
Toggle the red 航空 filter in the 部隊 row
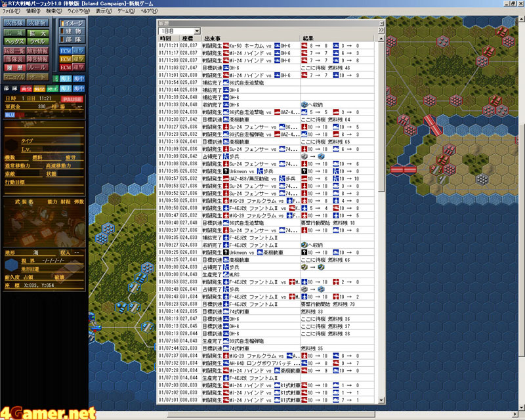pos(26,89)
